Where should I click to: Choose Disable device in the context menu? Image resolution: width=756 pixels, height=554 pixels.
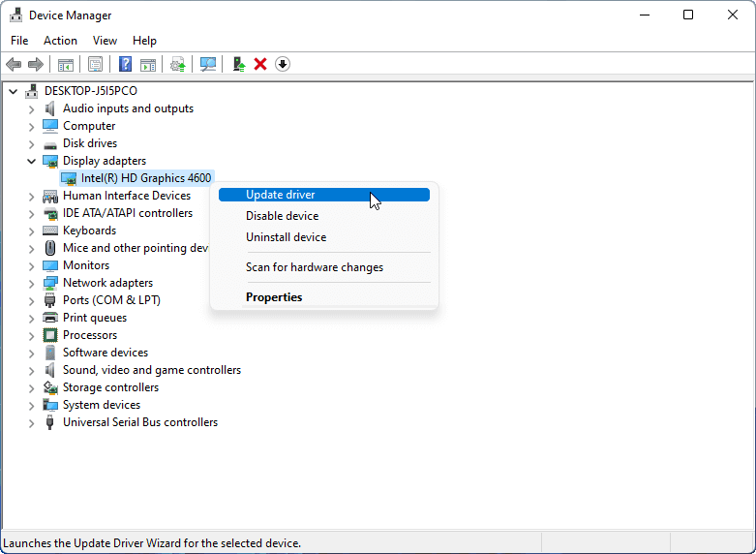tap(282, 216)
